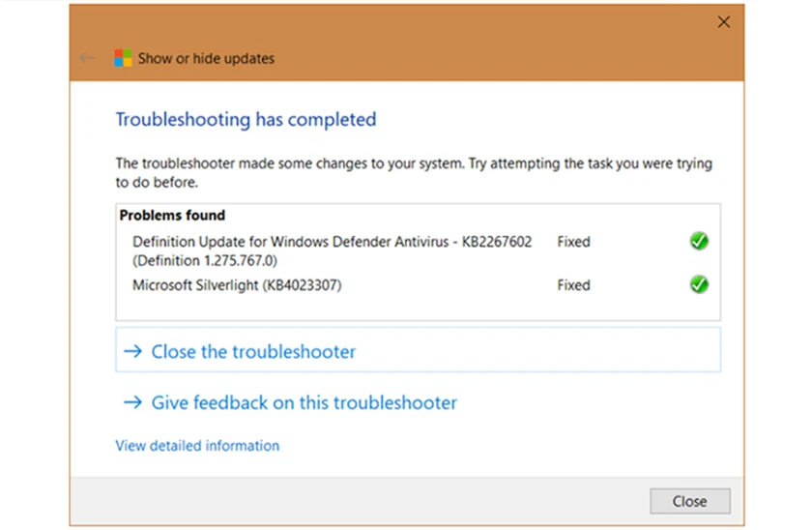
Task: Click the green checkmark for Windows Defender update
Action: pos(699,241)
